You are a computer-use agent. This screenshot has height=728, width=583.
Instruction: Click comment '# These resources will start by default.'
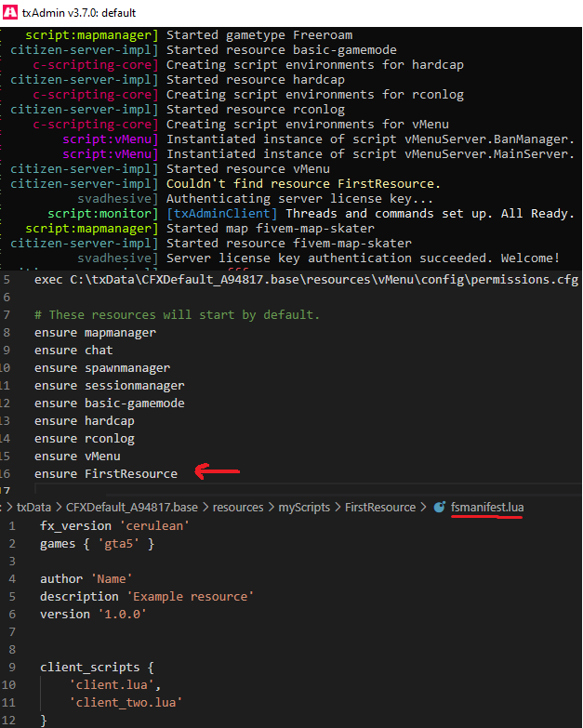[177, 315]
